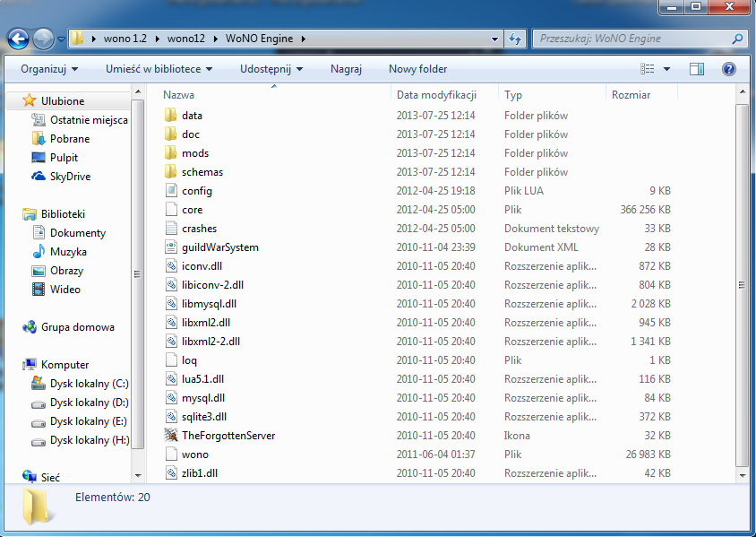This screenshot has height=537, width=756.
Task: Open view options dropdown arrow
Action: [x=666, y=69]
